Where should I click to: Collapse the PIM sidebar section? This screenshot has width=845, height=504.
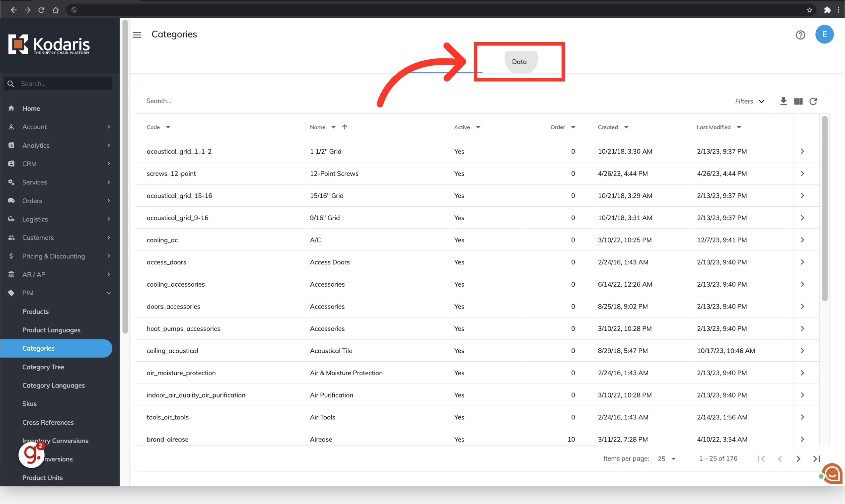click(109, 293)
